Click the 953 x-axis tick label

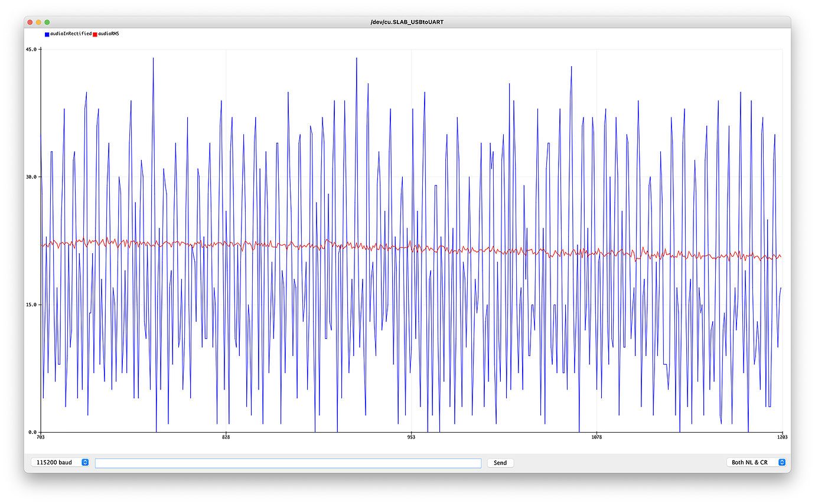(411, 437)
